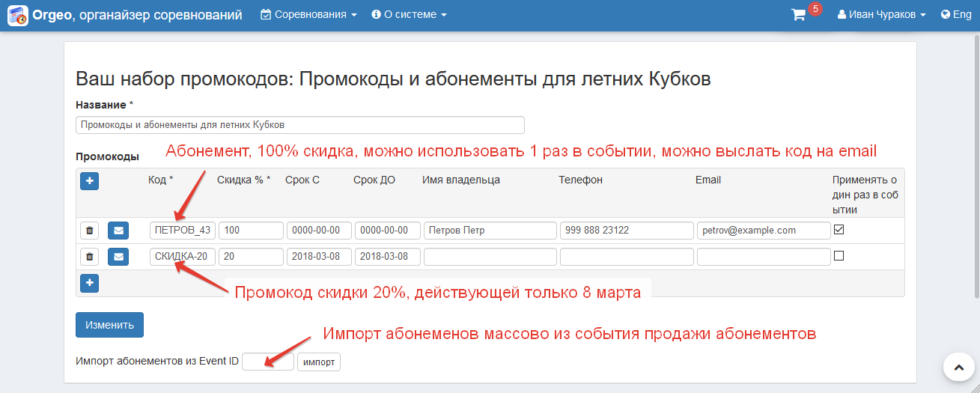Edit email field petrov@example.com

pyautogui.click(x=764, y=231)
